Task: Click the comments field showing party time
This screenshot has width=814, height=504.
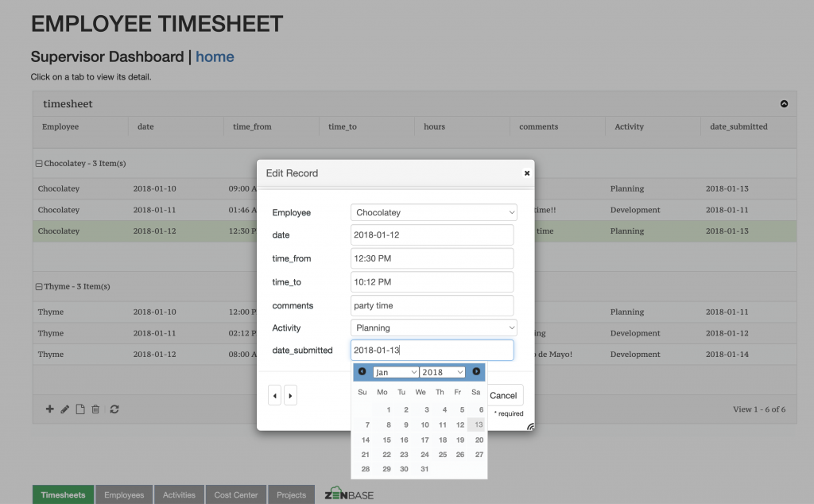Action: [x=432, y=305]
